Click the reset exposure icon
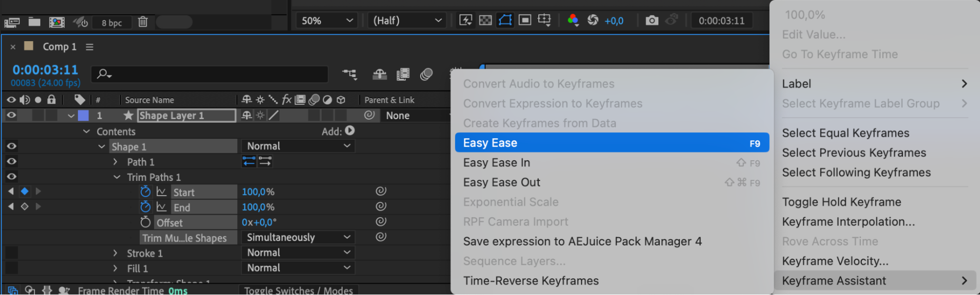The image size is (980, 295). coord(593,20)
